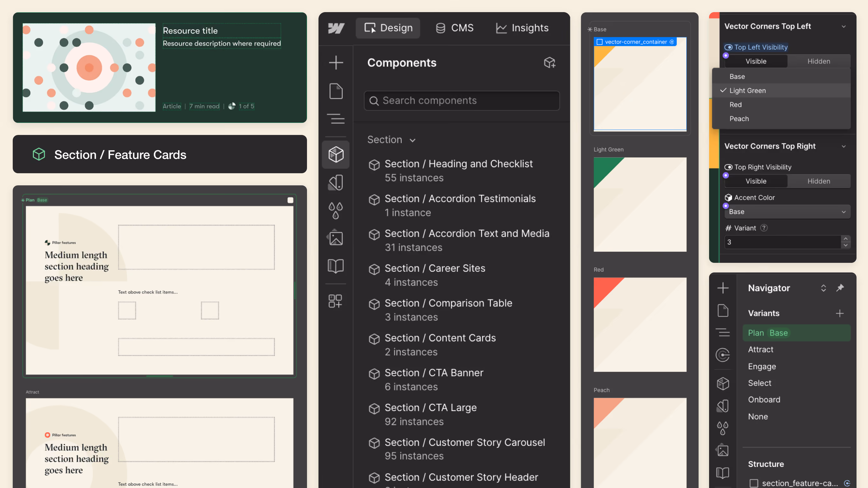Set Top Right Visibility to Hidden
The height and width of the screenshot is (488, 868).
tap(819, 181)
